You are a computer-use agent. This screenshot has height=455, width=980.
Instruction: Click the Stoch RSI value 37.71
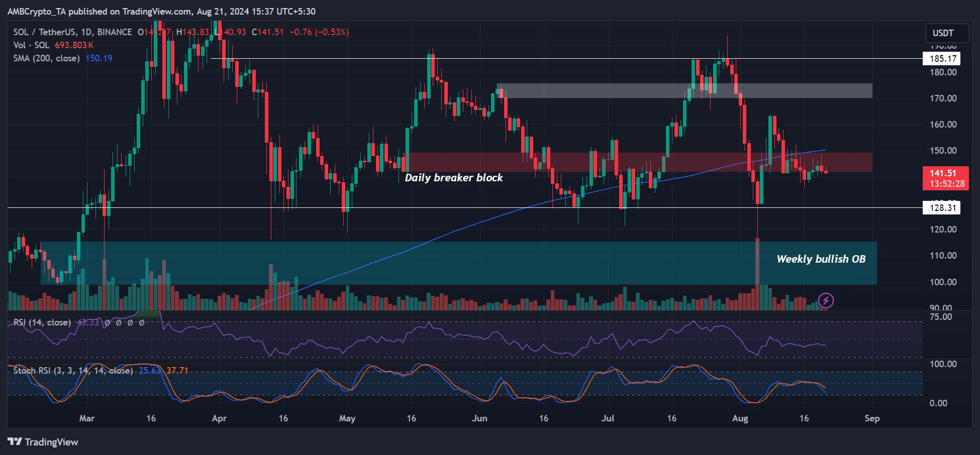coord(177,371)
